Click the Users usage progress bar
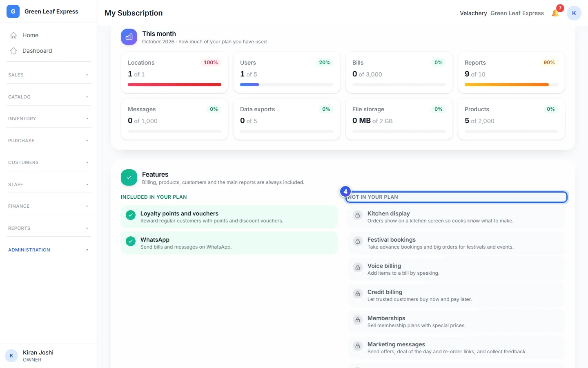The width and height of the screenshot is (588, 368). click(287, 85)
